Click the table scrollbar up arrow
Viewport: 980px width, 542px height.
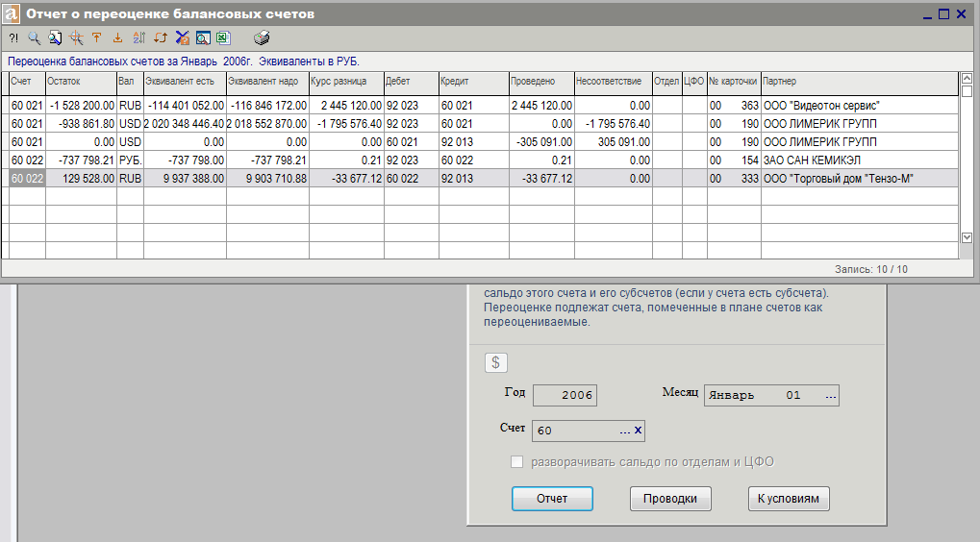(967, 79)
